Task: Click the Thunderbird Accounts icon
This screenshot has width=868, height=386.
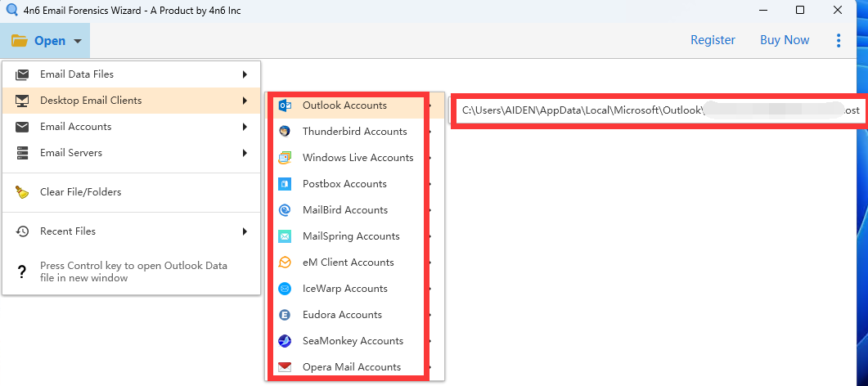Action: pos(285,132)
